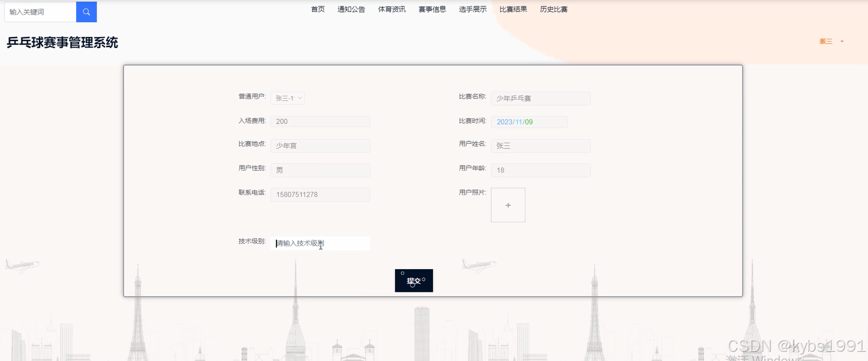Click the 乒乓球赛事管理系统 title
868x361 pixels.
tap(62, 43)
